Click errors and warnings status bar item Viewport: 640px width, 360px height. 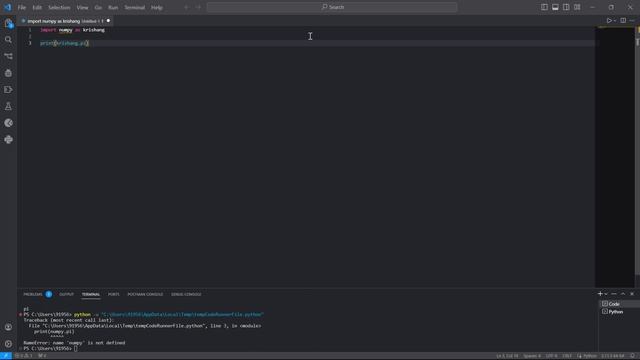click(24, 356)
